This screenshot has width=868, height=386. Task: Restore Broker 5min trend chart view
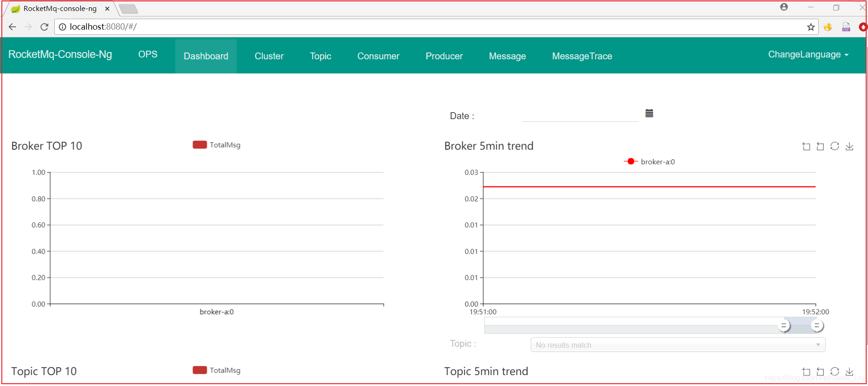coord(835,146)
